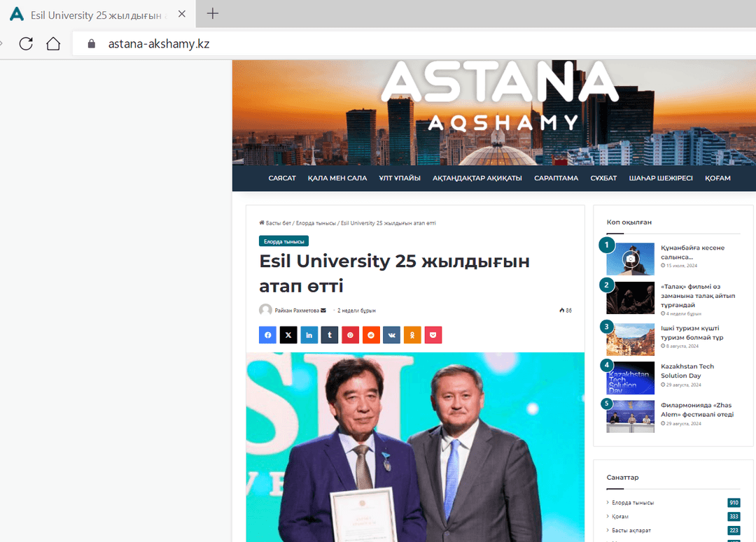
Task: Reload the page in browser
Action: (x=26, y=44)
